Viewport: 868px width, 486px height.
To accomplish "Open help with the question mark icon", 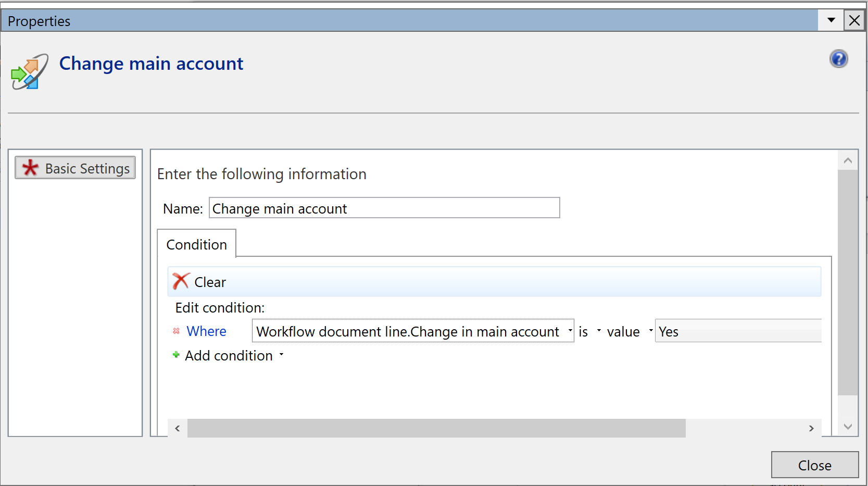I will click(838, 59).
